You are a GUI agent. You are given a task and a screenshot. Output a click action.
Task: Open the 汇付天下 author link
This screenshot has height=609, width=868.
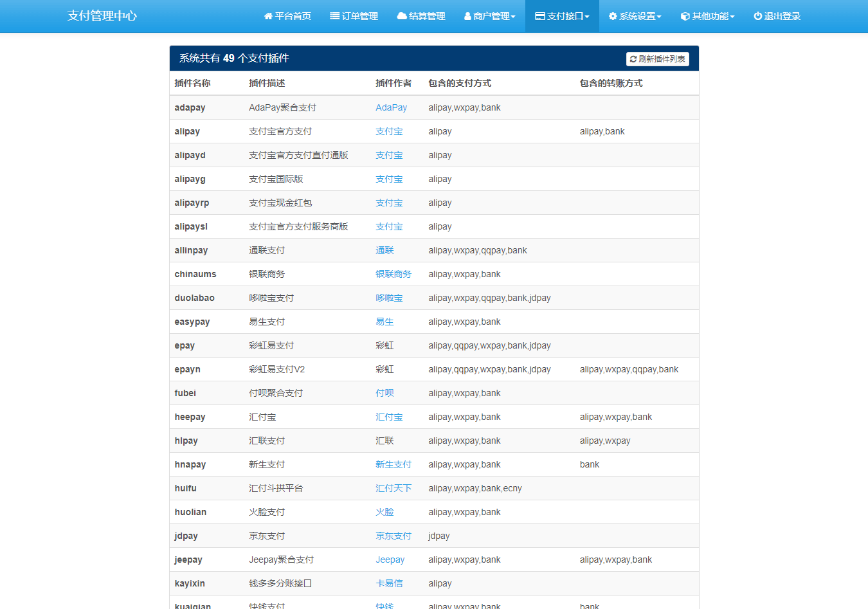[393, 488]
